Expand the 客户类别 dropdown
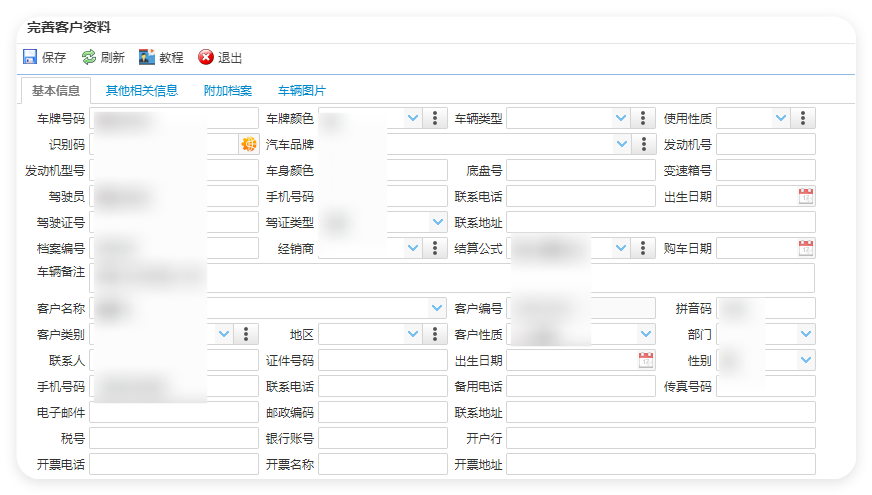Viewport: 872px width, 495px height. coord(224,334)
